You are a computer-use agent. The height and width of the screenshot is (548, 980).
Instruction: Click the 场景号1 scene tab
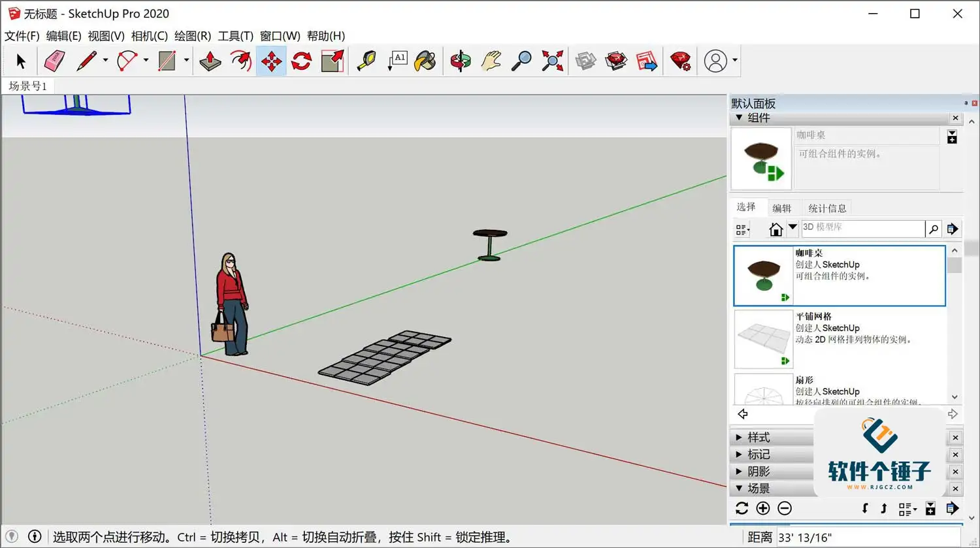pos(27,86)
